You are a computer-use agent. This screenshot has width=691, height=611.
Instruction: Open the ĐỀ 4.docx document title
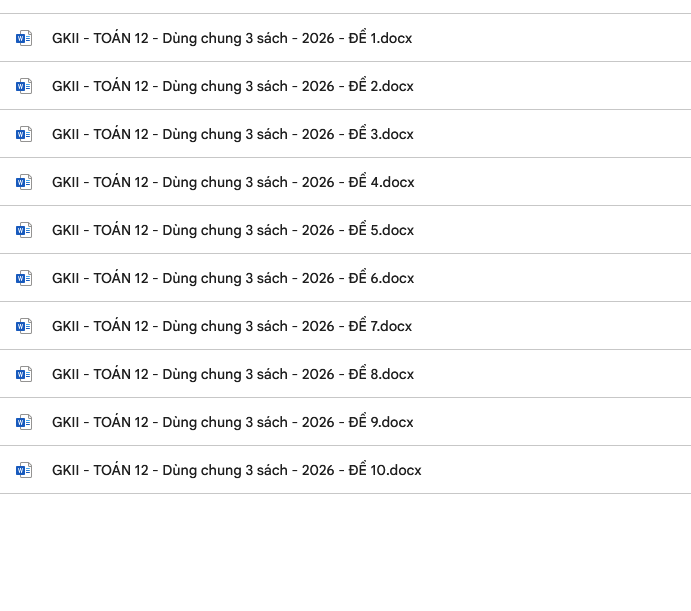point(233,182)
